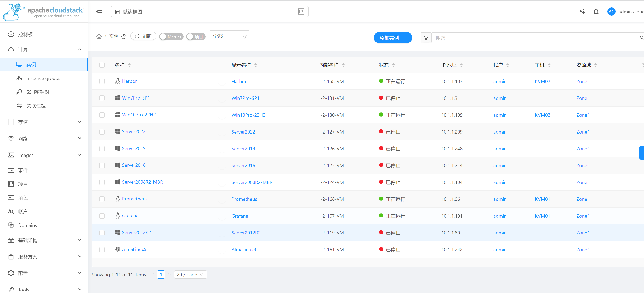Viewport: 644px width, 293px height.
Task: Open Domains in the sidebar
Action: coord(44,225)
